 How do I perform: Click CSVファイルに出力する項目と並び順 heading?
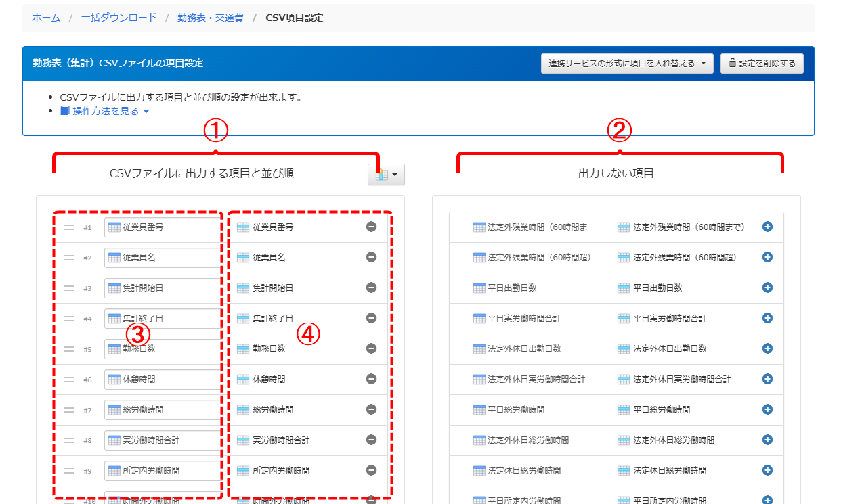click(202, 173)
